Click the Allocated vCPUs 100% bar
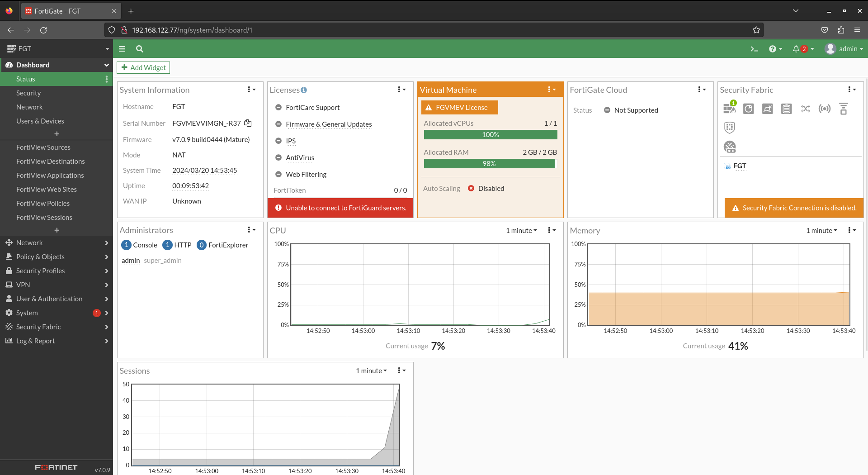Image resolution: width=868 pixels, height=475 pixels. 491,135
